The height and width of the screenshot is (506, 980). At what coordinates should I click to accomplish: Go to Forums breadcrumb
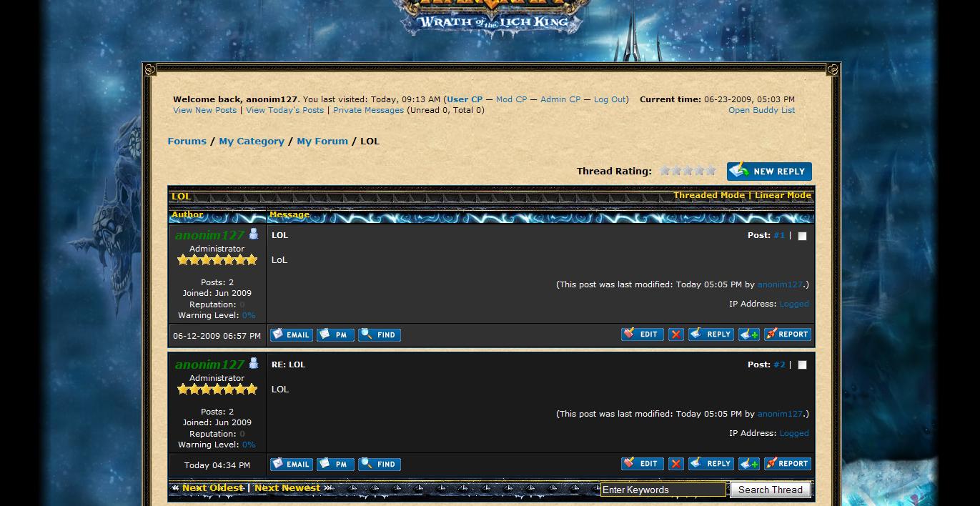(187, 141)
